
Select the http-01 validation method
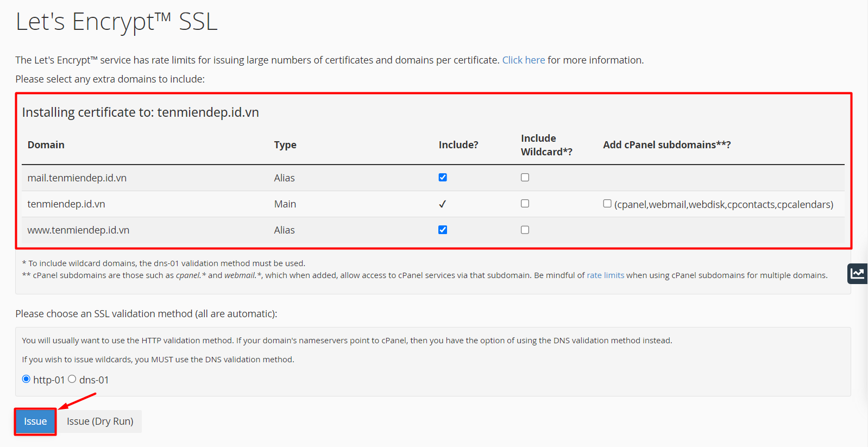(x=26, y=379)
